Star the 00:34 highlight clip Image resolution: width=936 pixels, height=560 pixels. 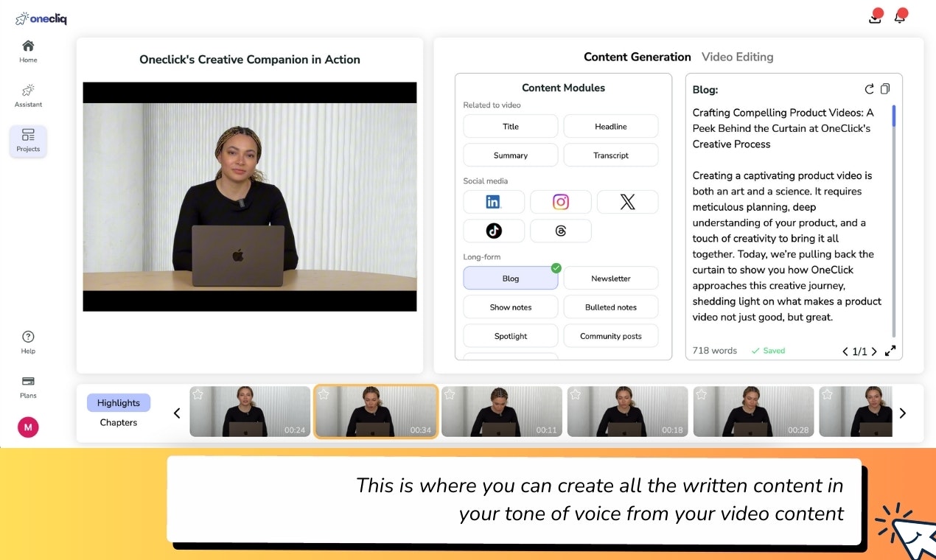[324, 394]
